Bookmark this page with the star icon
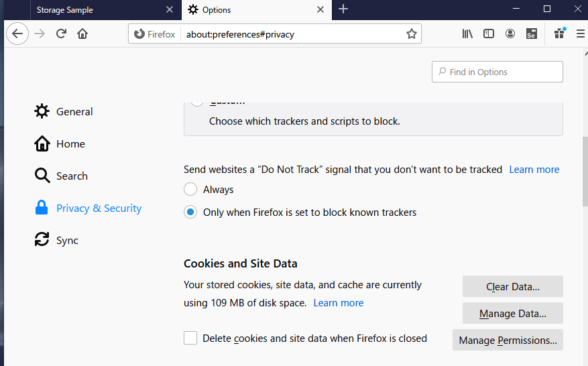 point(412,34)
